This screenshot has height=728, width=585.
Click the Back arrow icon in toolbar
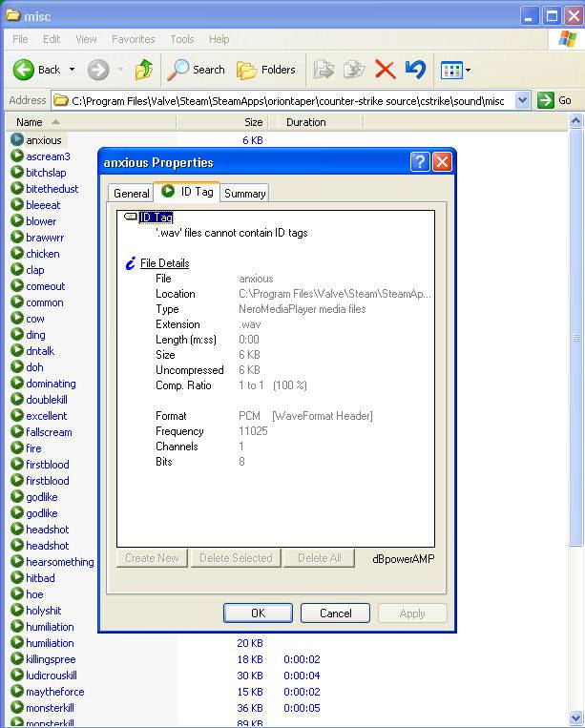pyautogui.click(x=24, y=70)
